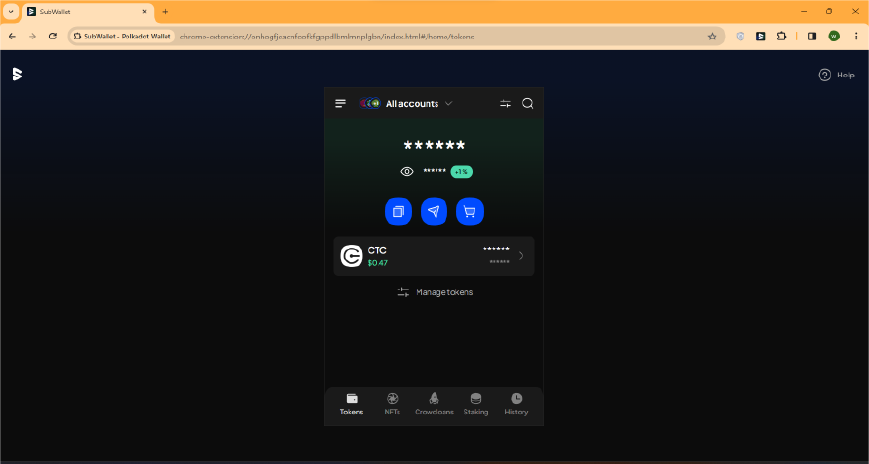Open token display settings sliders icon

505,104
